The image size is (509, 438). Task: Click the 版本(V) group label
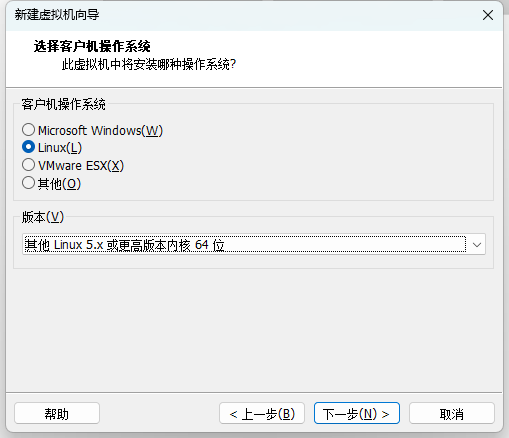43,217
